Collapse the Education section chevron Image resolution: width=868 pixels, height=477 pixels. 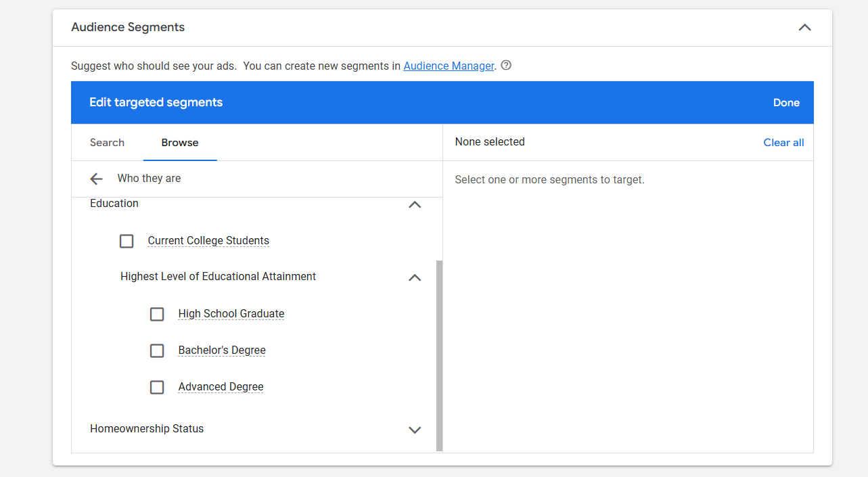pos(415,204)
